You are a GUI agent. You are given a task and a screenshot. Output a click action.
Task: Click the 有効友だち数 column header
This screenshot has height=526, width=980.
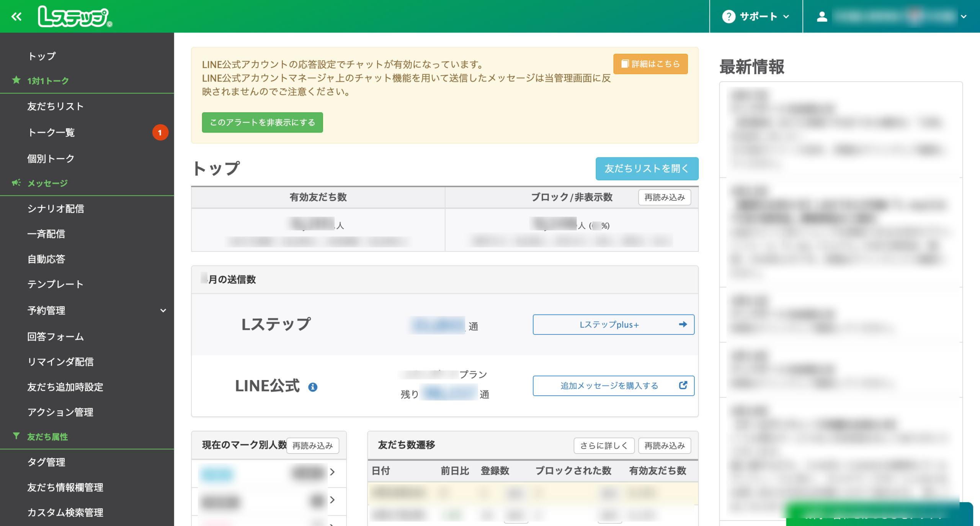coord(318,197)
